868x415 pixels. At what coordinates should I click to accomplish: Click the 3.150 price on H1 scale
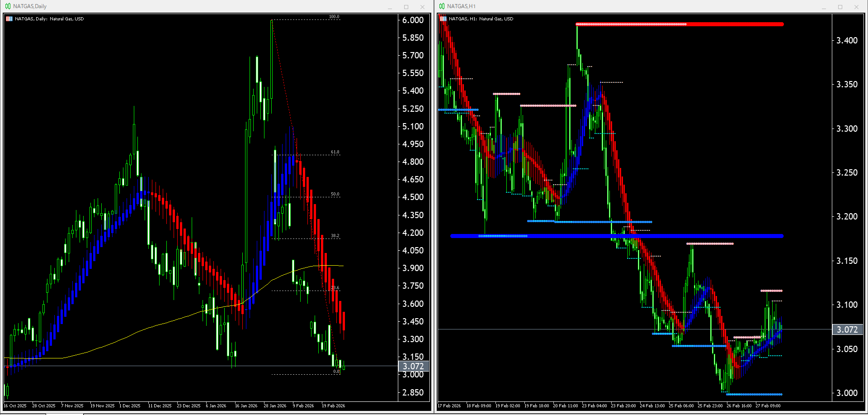click(x=847, y=261)
